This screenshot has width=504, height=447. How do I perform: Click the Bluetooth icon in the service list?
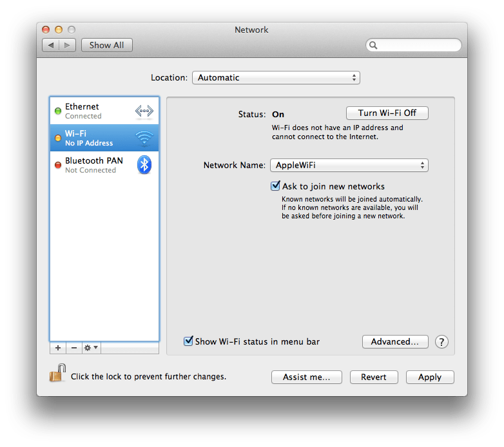[144, 165]
